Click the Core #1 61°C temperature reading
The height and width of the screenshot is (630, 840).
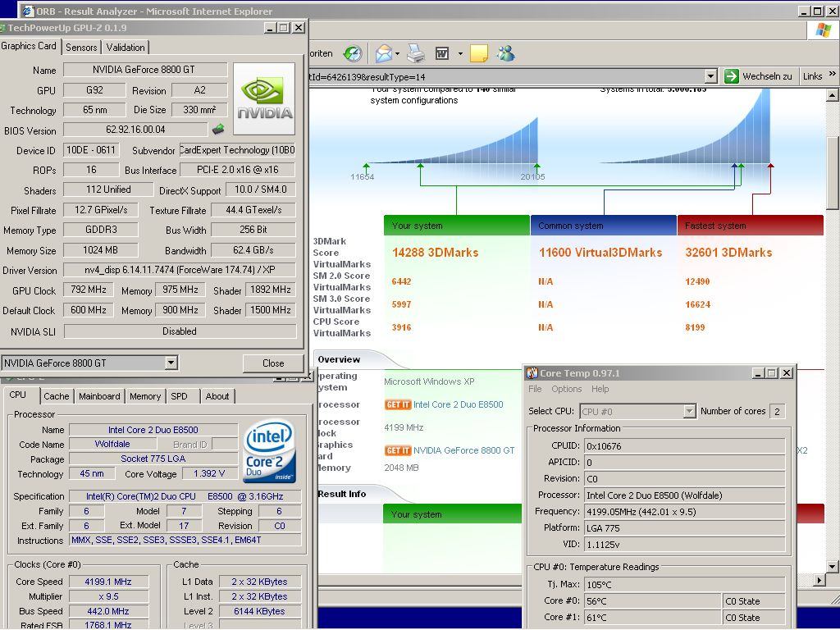pos(652,618)
